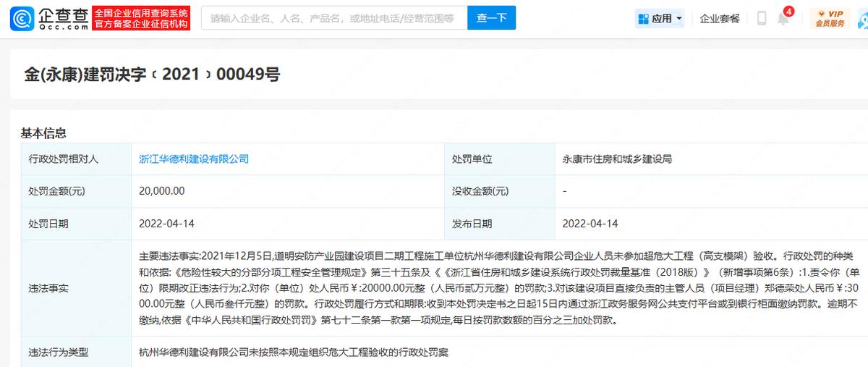The image size is (868, 367).
Task: Open VIP 会员服务 icon
Action: coord(830,19)
